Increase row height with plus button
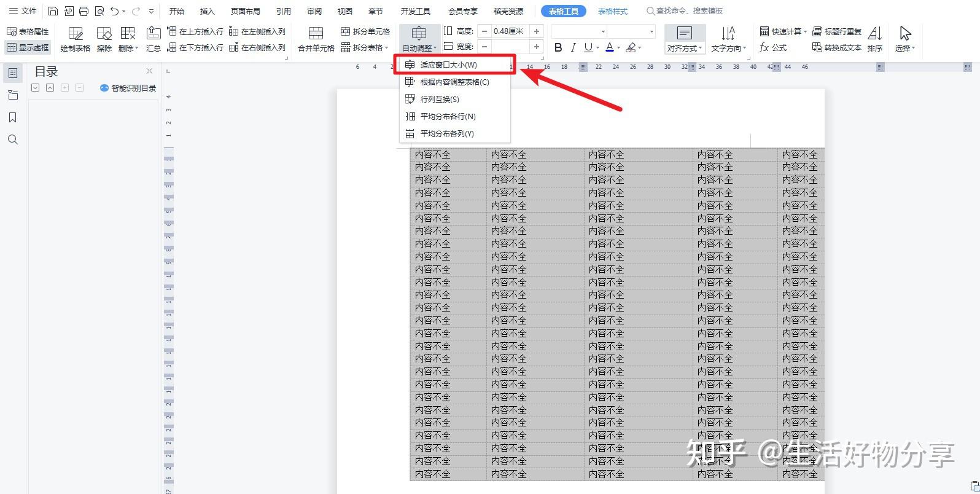980x494 pixels. [x=537, y=31]
